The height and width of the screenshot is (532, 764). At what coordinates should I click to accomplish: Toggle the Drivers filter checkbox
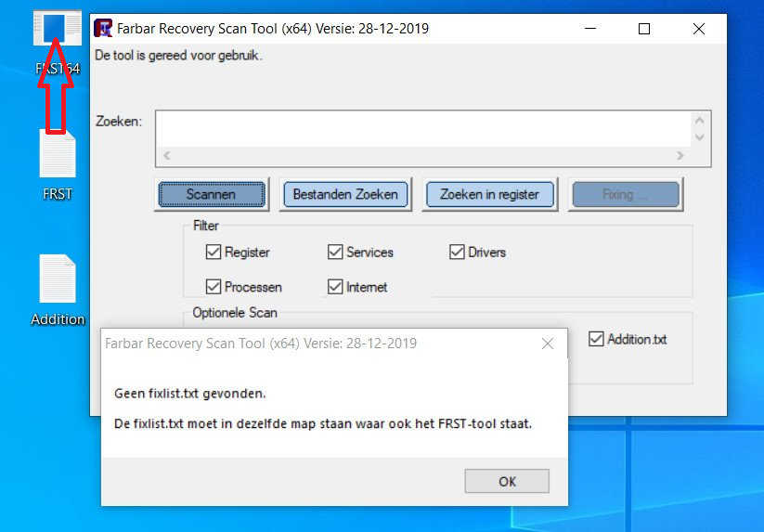click(457, 252)
